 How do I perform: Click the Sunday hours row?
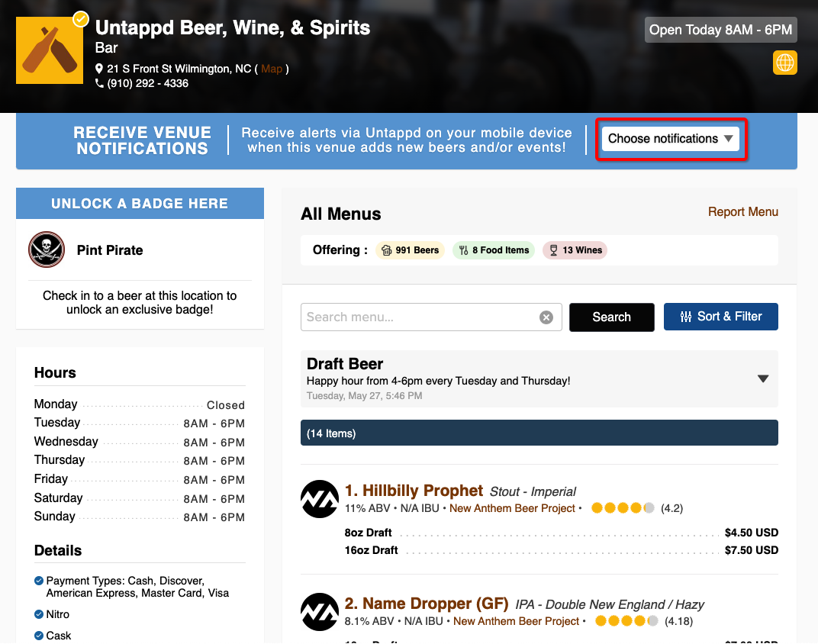point(140,517)
